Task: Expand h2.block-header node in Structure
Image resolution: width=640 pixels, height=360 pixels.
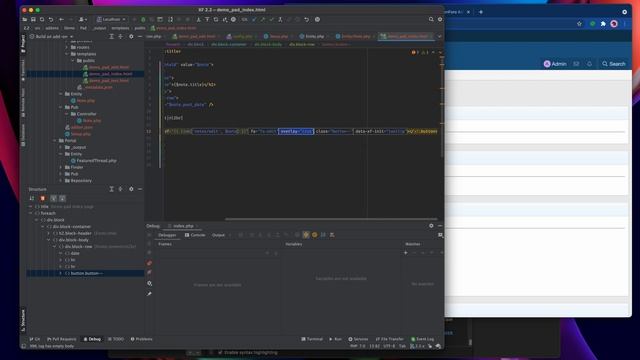Action: tap(49, 233)
